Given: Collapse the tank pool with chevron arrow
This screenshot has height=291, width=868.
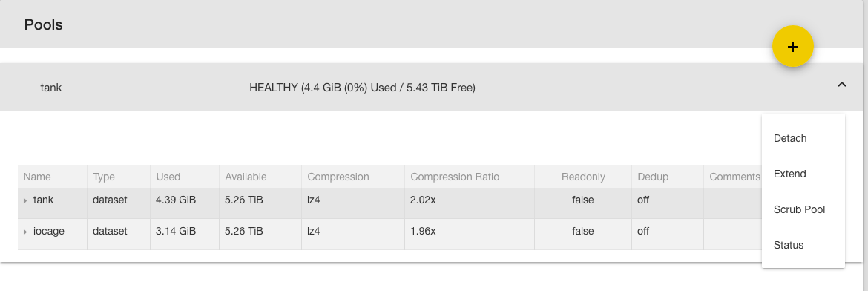Looking at the screenshot, I should (x=842, y=85).
